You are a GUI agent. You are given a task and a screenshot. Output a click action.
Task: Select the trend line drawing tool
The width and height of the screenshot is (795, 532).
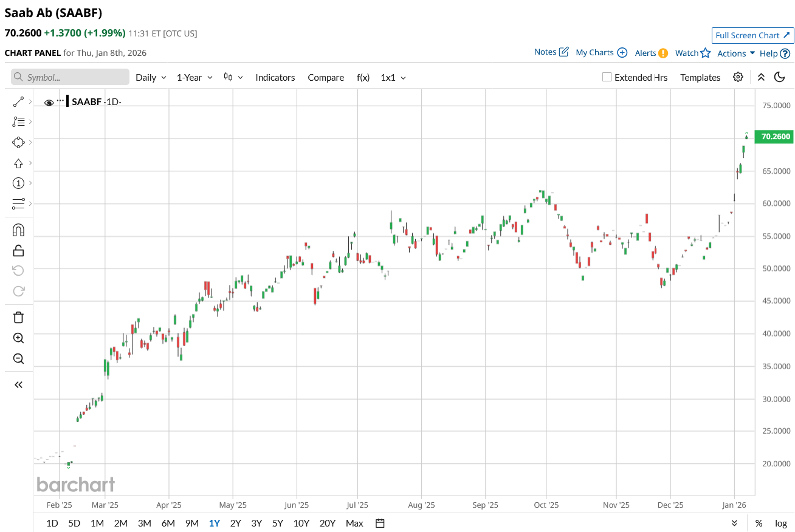point(18,102)
